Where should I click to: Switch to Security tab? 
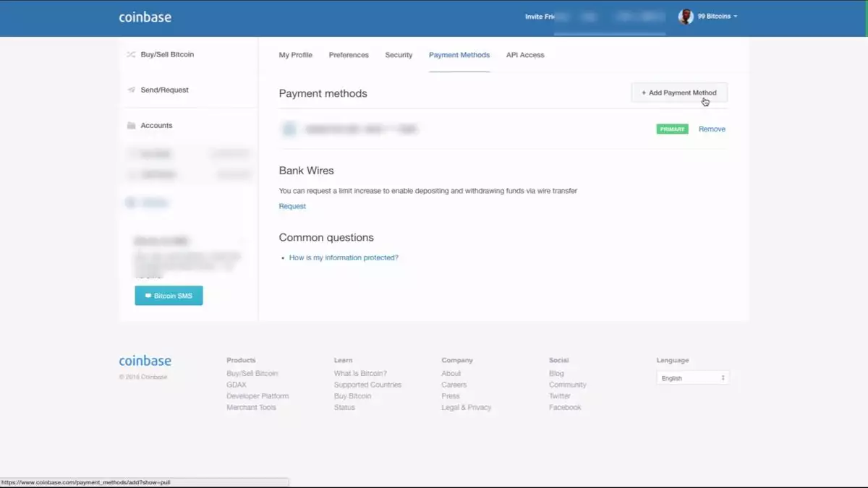point(399,55)
